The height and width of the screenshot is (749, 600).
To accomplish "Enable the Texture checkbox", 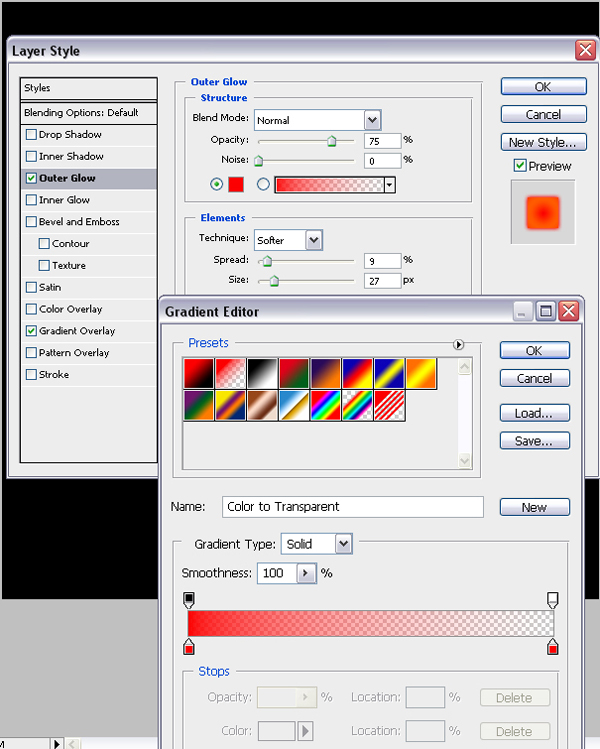I will tap(44, 265).
